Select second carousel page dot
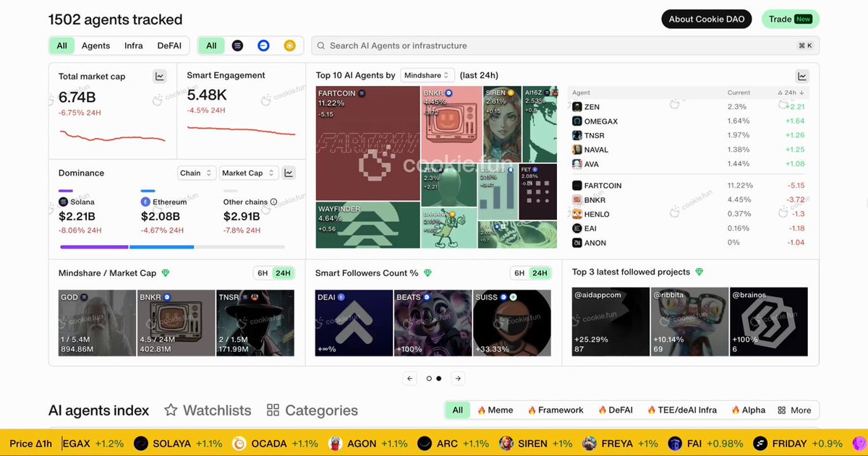 [x=438, y=378]
